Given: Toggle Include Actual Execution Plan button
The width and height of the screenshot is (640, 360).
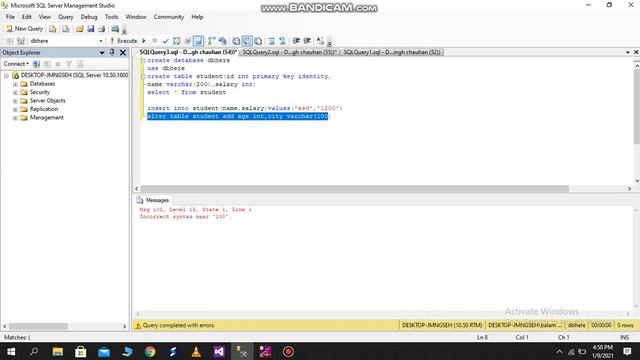Looking at the screenshot, I should 211,41.
